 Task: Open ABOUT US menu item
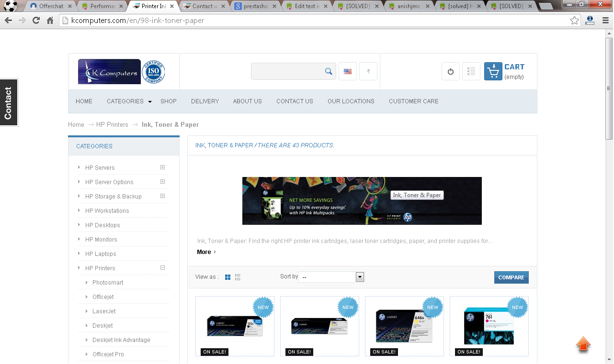coord(247,101)
